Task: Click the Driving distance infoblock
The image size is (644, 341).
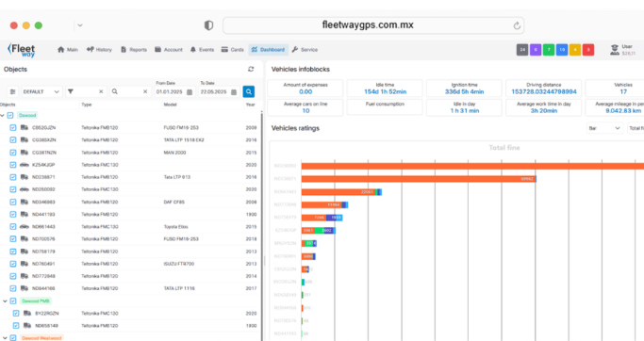Action: pos(544,89)
